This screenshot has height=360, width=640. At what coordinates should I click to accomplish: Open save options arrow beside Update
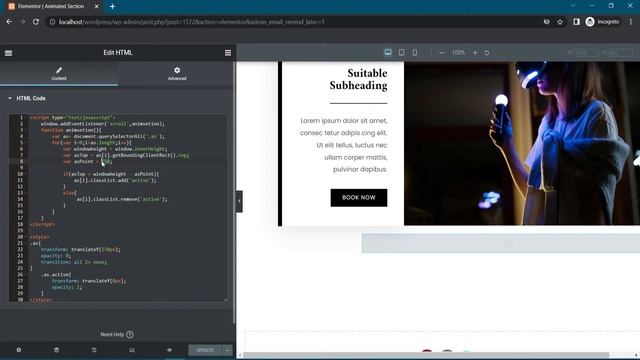[227, 350]
